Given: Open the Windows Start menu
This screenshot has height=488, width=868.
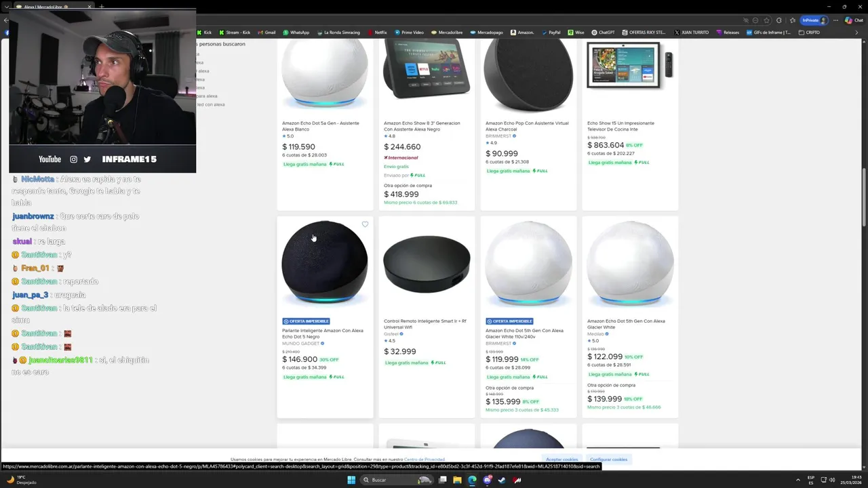Looking at the screenshot, I should 351,480.
